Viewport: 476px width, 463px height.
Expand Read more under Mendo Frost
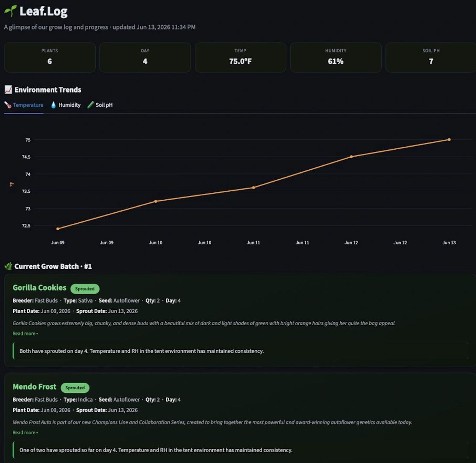[x=25, y=433]
